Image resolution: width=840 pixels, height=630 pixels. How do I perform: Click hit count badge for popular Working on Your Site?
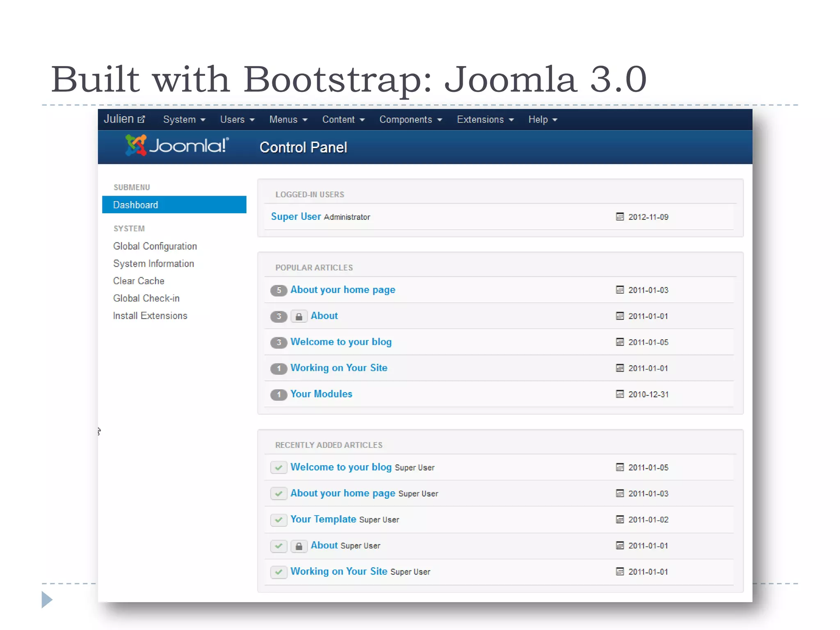[x=279, y=368]
